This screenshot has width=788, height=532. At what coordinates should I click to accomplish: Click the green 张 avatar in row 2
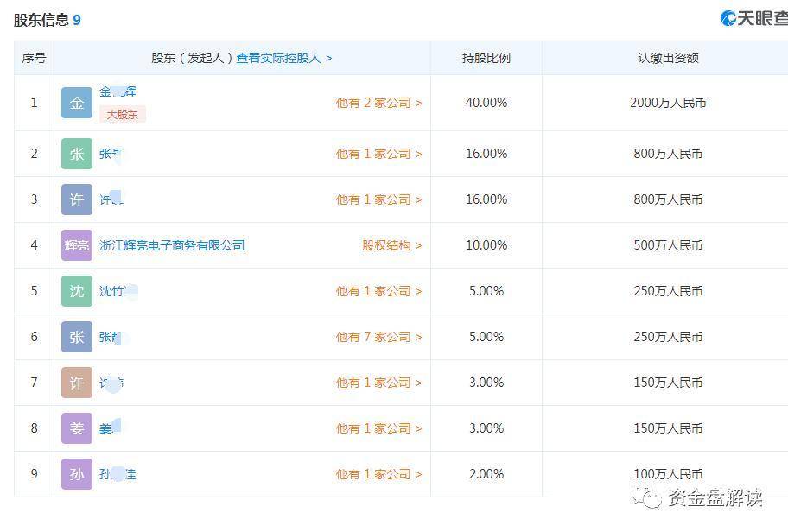(x=77, y=154)
